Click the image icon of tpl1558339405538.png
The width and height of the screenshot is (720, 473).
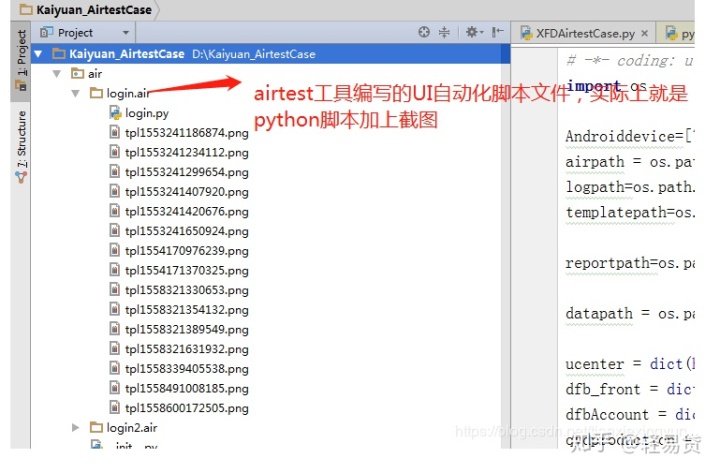pos(115,368)
